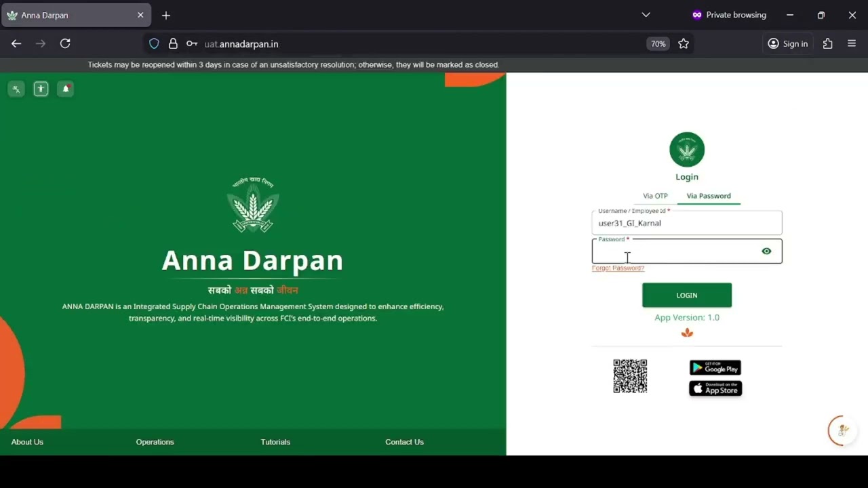The height and width of the screenshot is (488, 868).
Task: Open a new browser tab
Action: (x=166, y=15)
